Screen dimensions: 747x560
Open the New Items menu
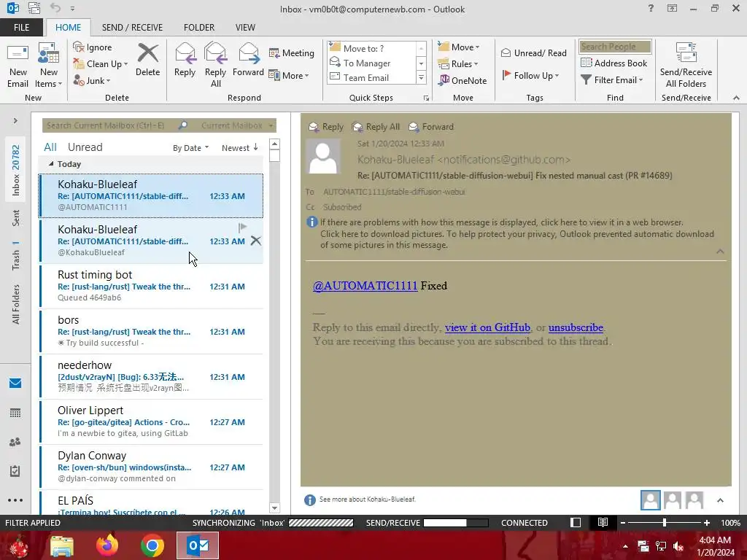[49, 66]
